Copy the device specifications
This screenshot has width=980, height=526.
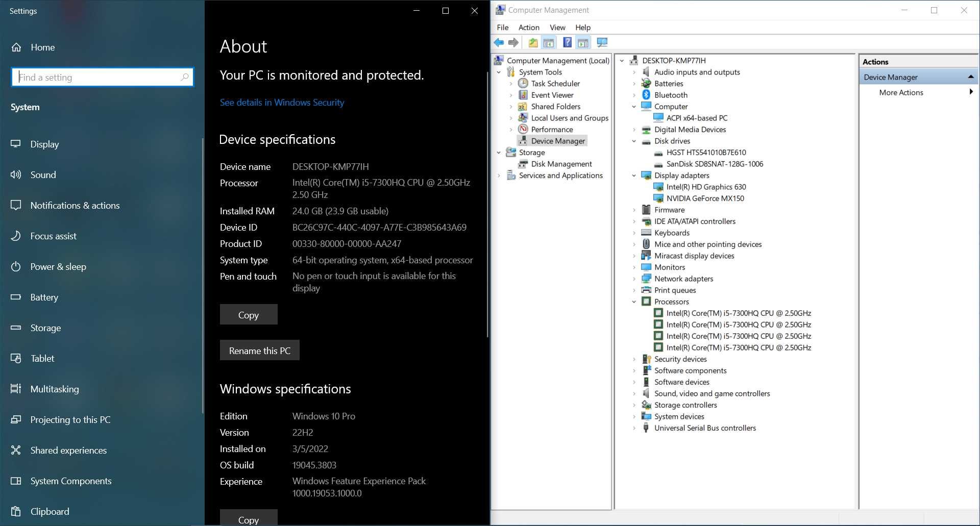point(249,315)
